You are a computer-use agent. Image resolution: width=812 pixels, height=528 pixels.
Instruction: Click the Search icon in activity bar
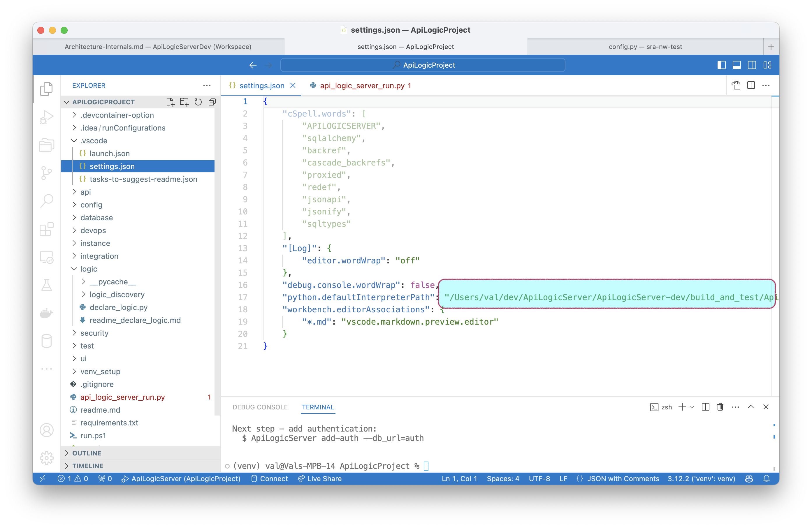[x=47, y=201]
